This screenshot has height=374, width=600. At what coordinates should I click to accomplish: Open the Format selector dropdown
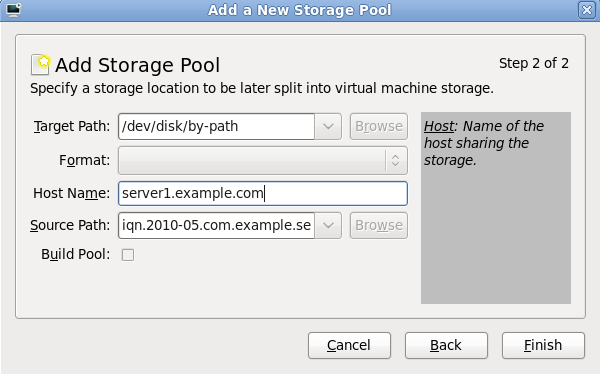click(263, 160)
